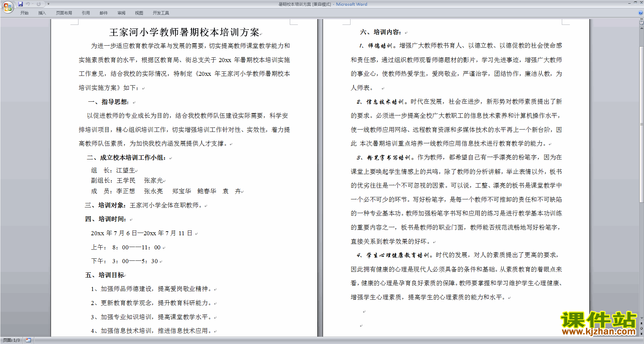Click the name 江望生 in the group leader line

pyautogui.click(x=126, y=170)
